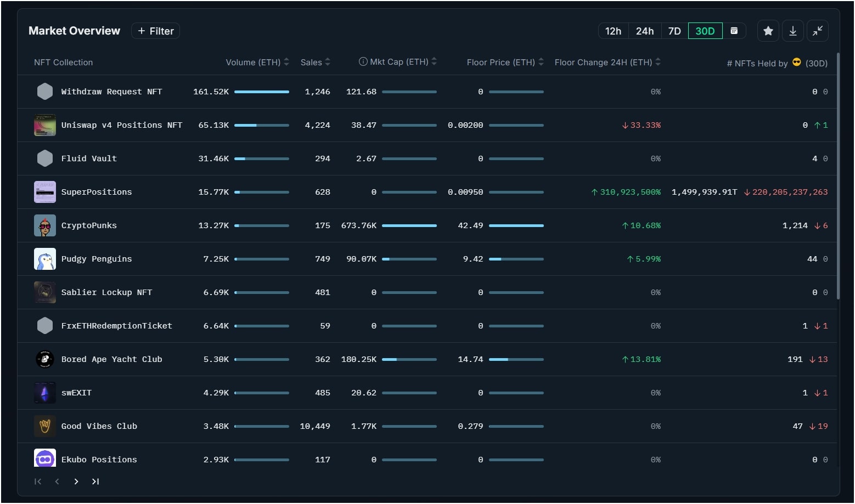The height and width of the screenshot is (504, 855).
Task: Click Good Vibes Club name
Action: coord(99,426)
